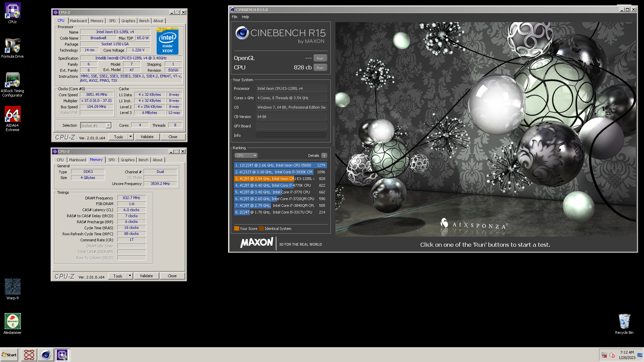Open About tab in lower CPU-Z

click(x=158, y=160)
